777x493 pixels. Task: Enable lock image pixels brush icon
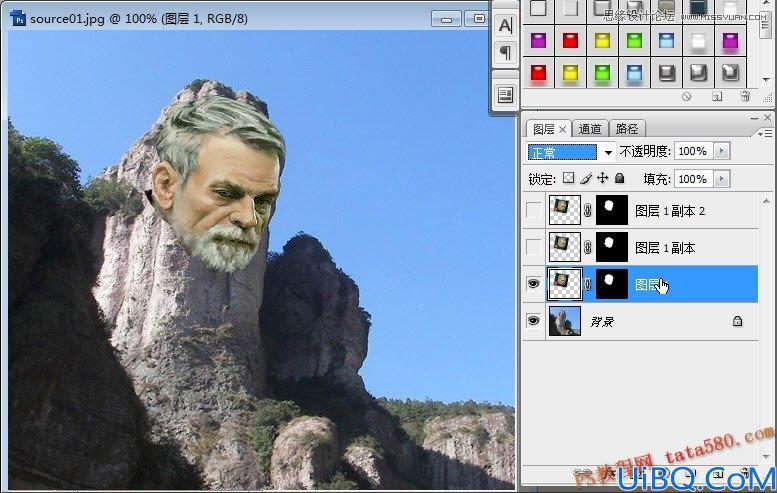tap(586, 178)
